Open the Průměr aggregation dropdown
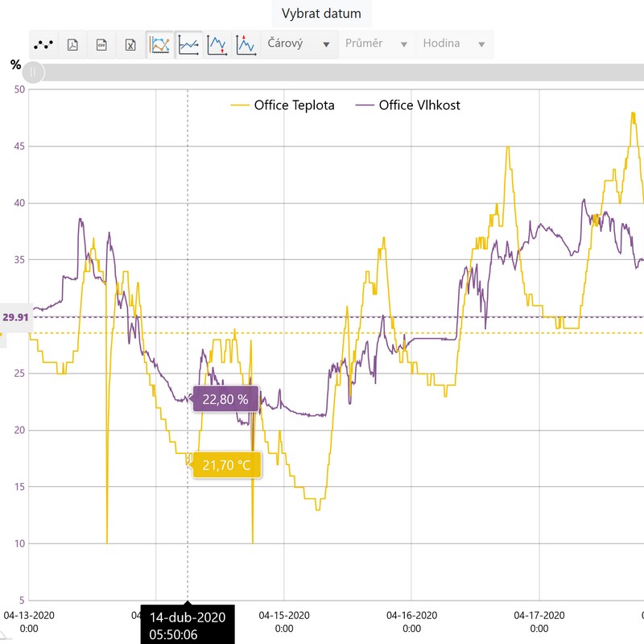This screenshot has width=644, height=644. click(x=377, y=44)
